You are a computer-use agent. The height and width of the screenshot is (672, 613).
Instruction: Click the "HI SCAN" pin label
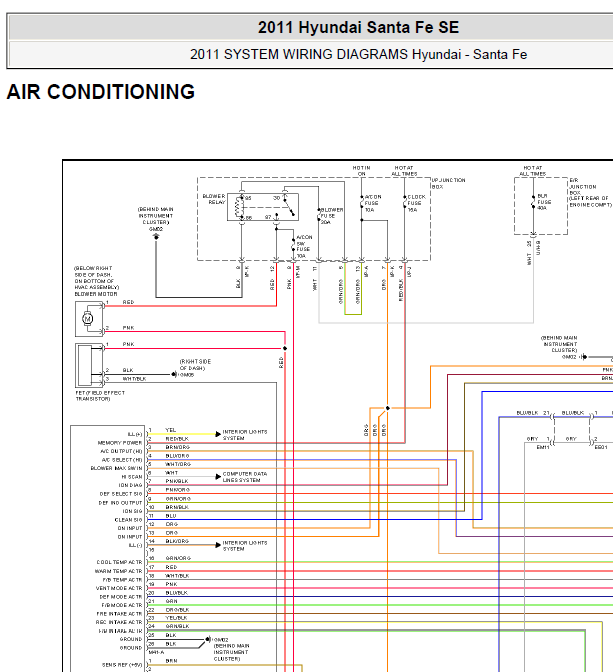coord(132,477)
